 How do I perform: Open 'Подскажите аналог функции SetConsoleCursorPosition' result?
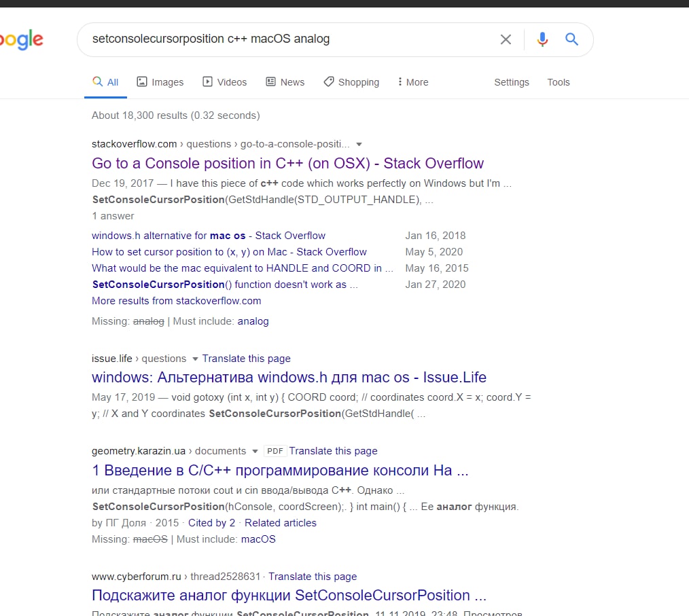[x=289, y=596]
